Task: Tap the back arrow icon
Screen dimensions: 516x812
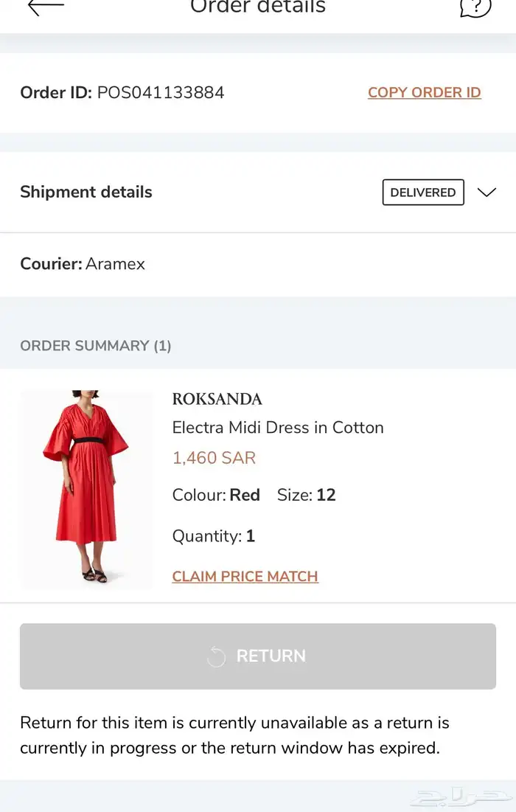Action: click(46, 6)
